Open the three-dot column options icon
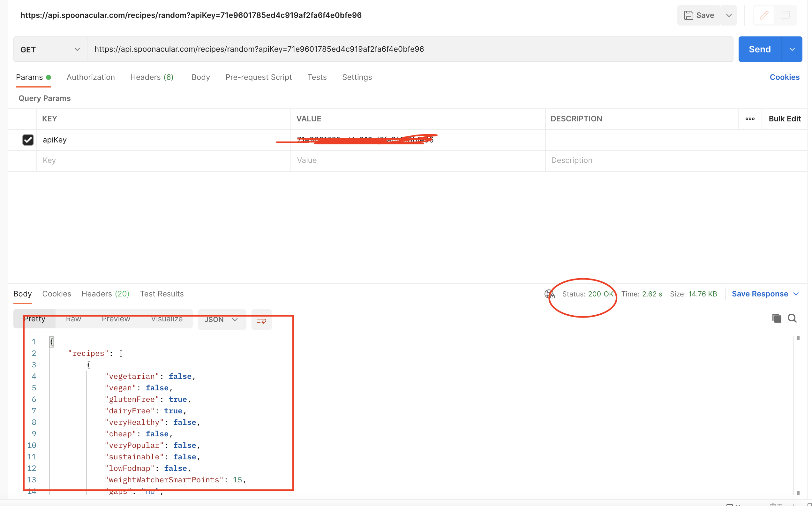Image resolution: width=812 pixels, height=506 pixels. pos(750,119)
